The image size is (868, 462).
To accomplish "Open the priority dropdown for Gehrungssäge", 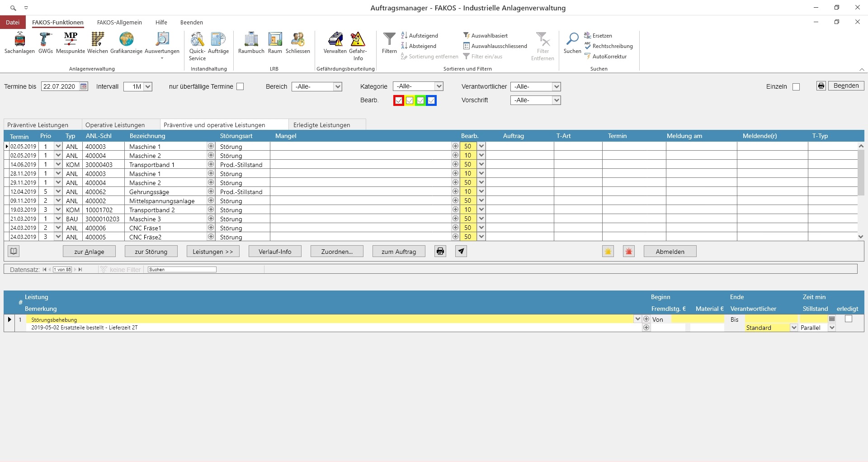I will pos(57,191).
